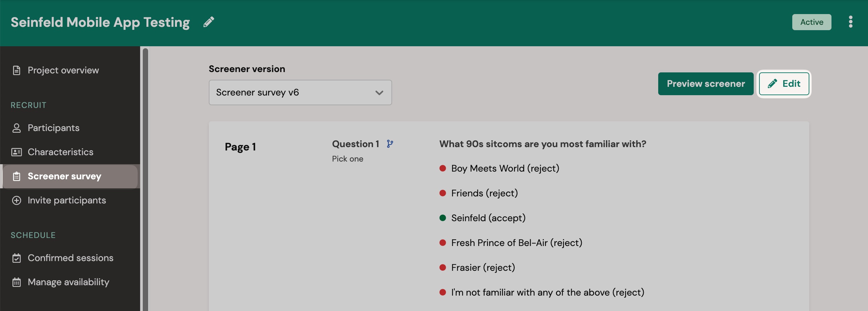Select the Screener survey clipboard icon
This screenshot has width=868, height=311.
(x=16, y=176)
